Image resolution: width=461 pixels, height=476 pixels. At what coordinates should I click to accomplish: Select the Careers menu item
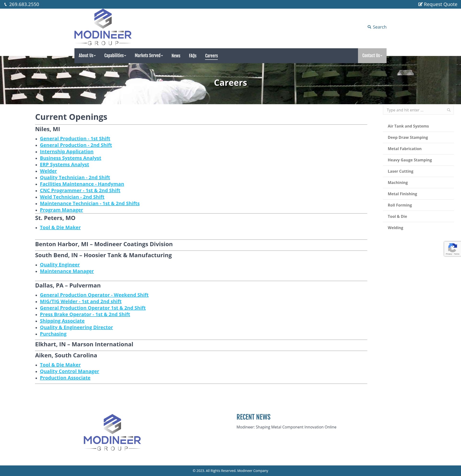tap(211, 56)
